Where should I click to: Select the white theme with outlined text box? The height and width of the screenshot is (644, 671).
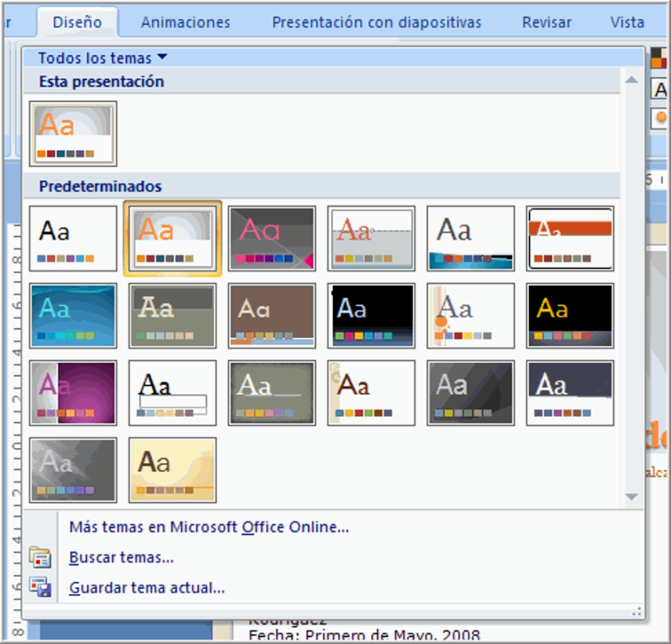[172, 393]
